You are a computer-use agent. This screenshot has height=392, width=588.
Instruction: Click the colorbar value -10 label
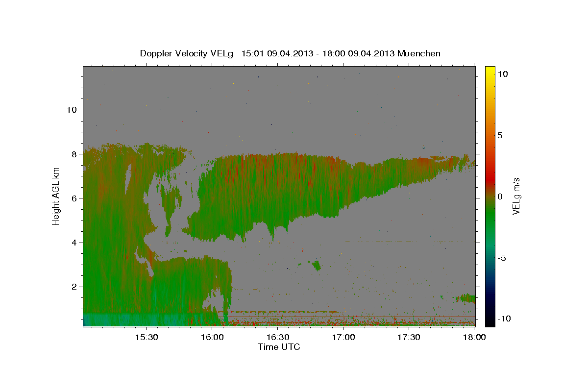(x=504, y=318)
